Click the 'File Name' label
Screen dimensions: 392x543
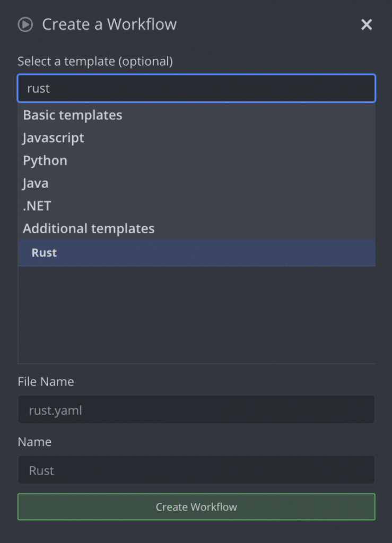46,382
